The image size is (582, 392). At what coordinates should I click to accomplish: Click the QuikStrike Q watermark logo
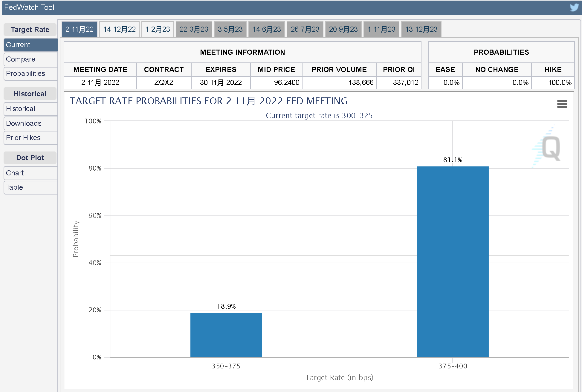[551, 148]
